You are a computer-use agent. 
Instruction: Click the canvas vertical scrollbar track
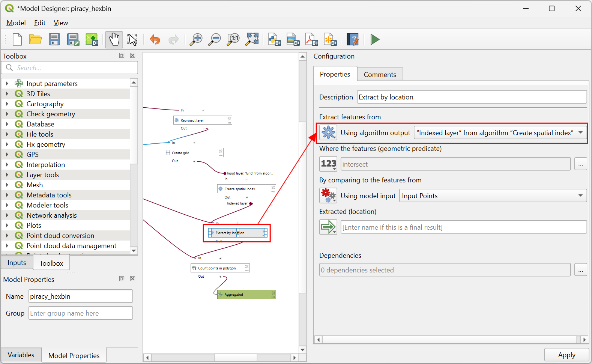tap(303, 233)
